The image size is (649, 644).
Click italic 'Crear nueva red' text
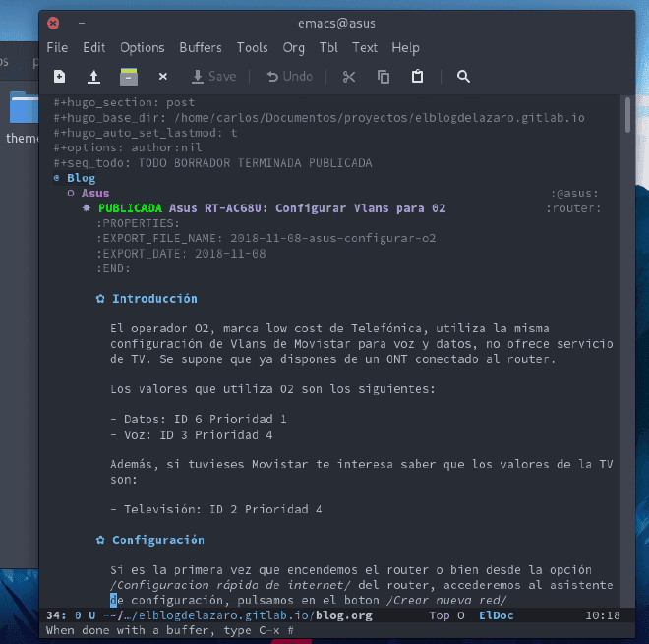[446, 600]
